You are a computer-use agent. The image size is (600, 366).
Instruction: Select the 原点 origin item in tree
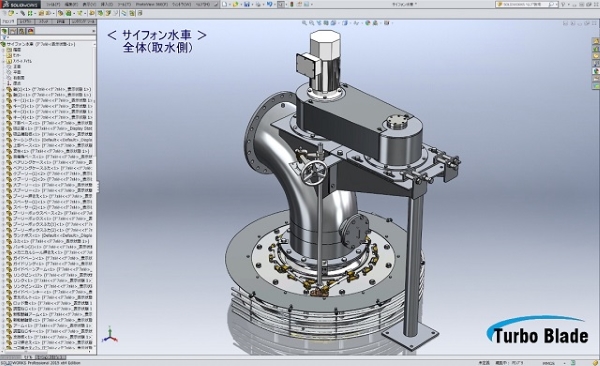point(17,83)
